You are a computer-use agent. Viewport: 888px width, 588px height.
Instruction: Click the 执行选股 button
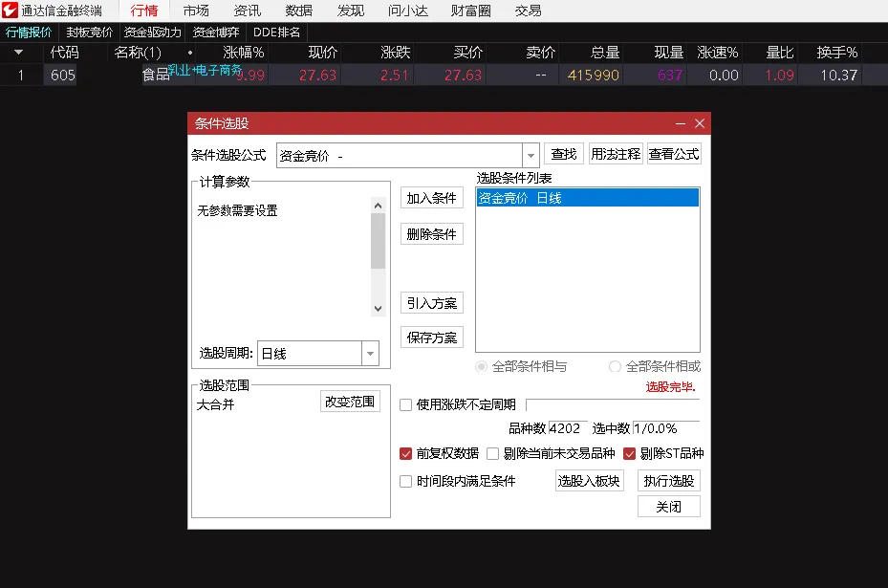pyautogui.click(x=669, y=481)
